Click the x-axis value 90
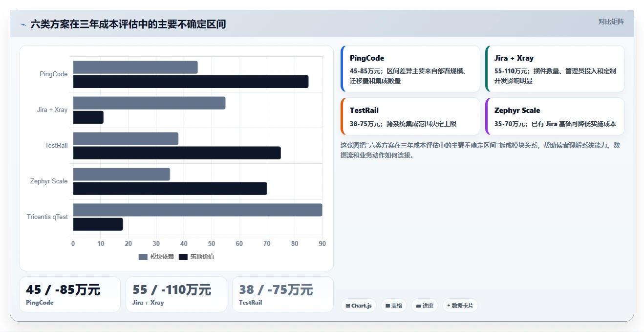 point(322,243)
